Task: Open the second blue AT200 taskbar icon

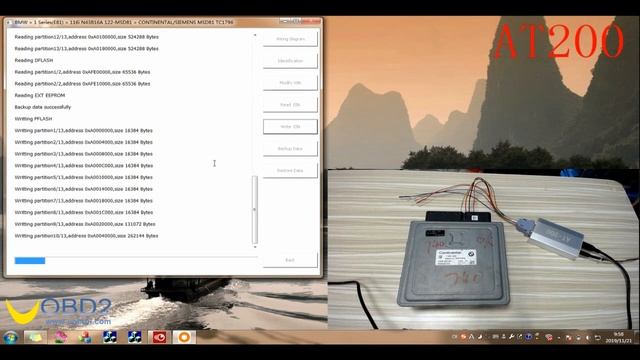Action: click(x=135, y=337)
